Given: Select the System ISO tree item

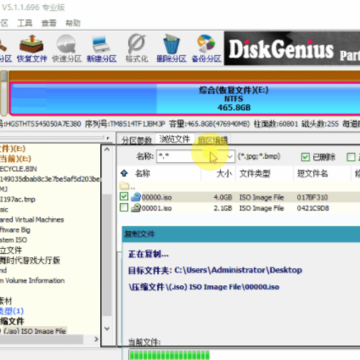Looking at the screenshot, I should pos(14,240).
